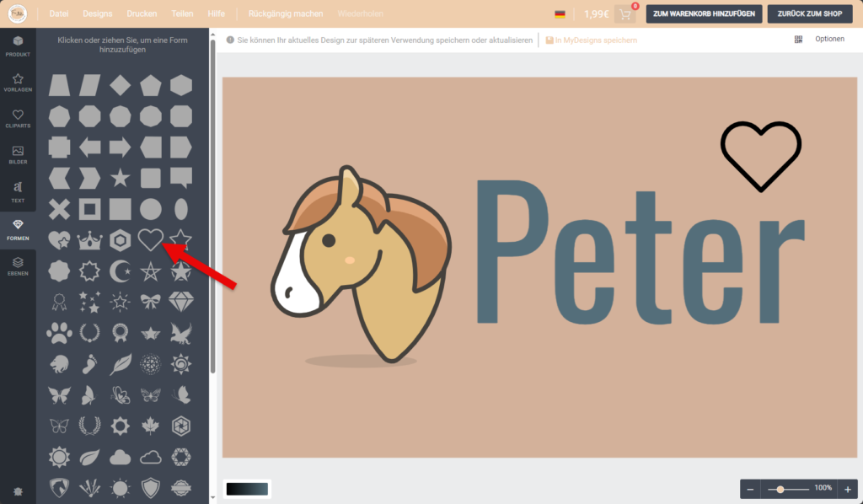Insert the right arrow shape
Viewport: 863px width, 504px height.
[121, 147]
